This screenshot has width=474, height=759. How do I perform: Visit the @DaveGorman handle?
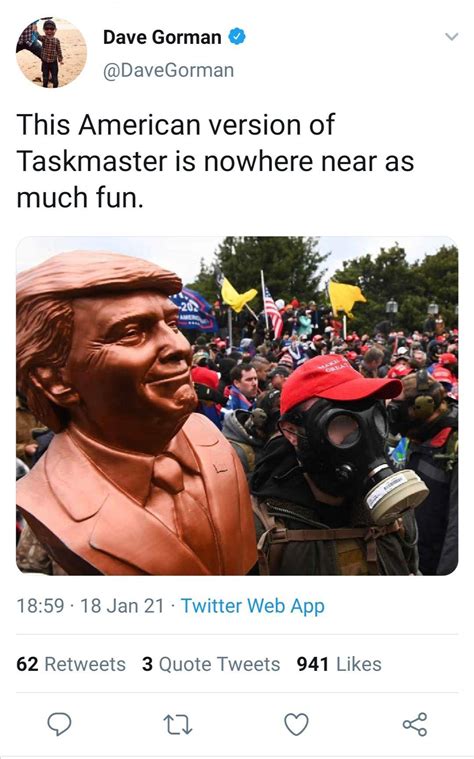coord(168,70)
